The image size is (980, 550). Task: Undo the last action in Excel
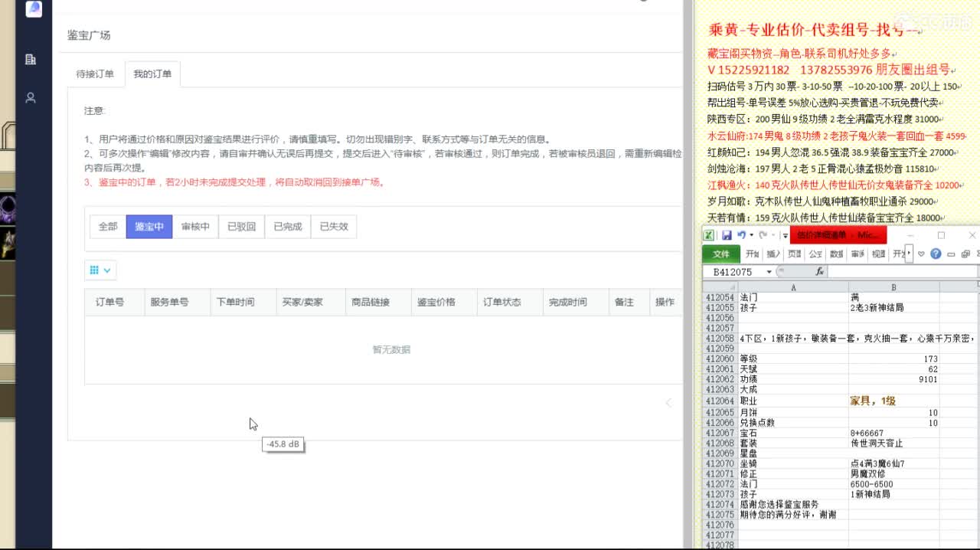pos(740,235)
